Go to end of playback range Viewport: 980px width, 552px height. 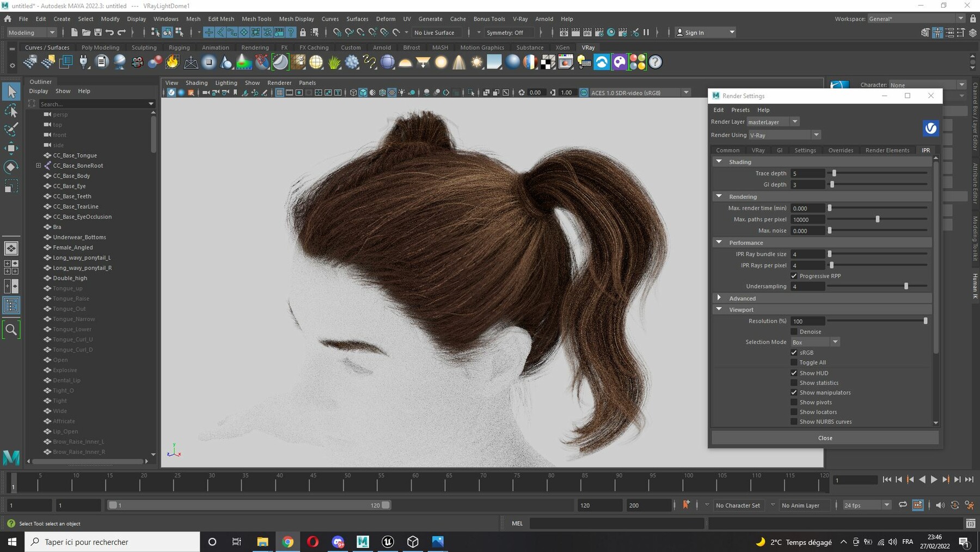click(969, 480)
